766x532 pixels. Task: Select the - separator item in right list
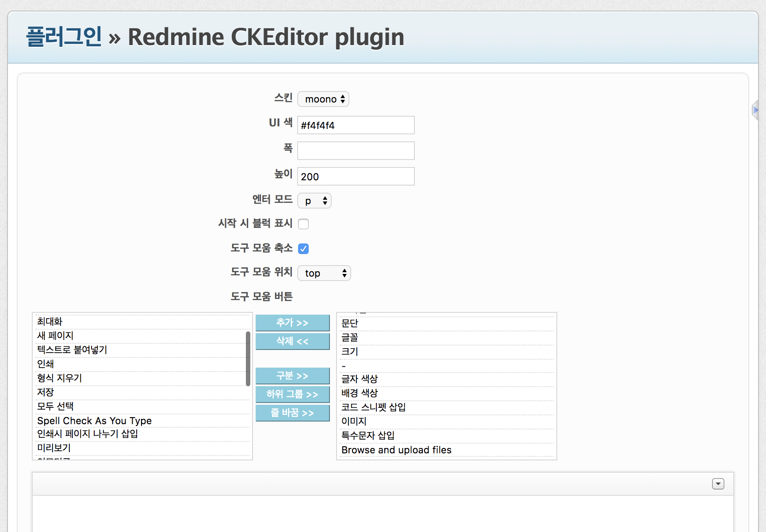point(447,366)
